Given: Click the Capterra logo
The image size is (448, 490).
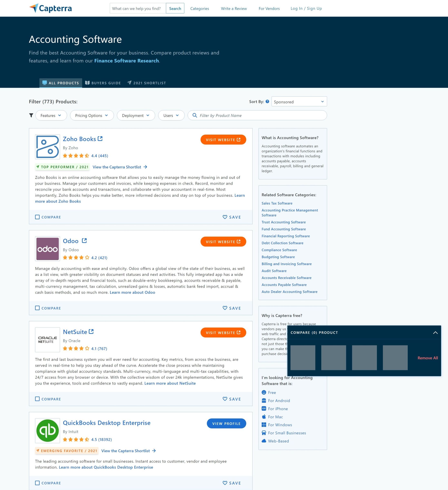Looking at the screenshot, I should tap(50, 8).
